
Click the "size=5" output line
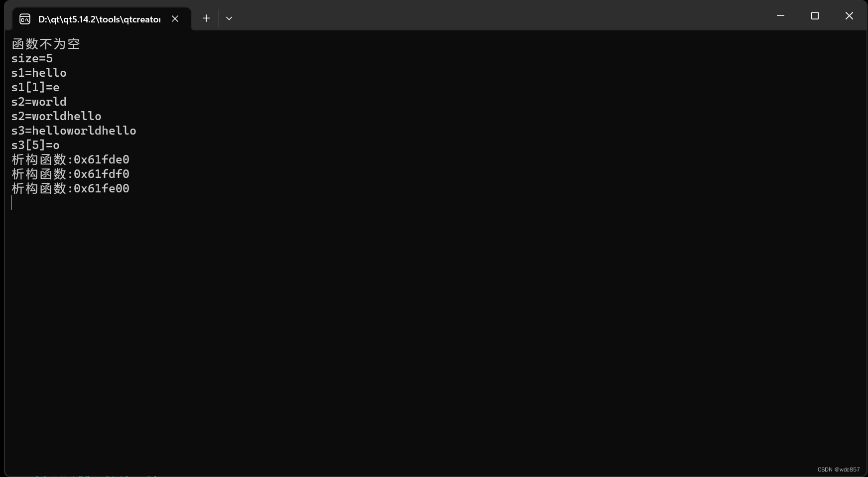coord(32,58)
